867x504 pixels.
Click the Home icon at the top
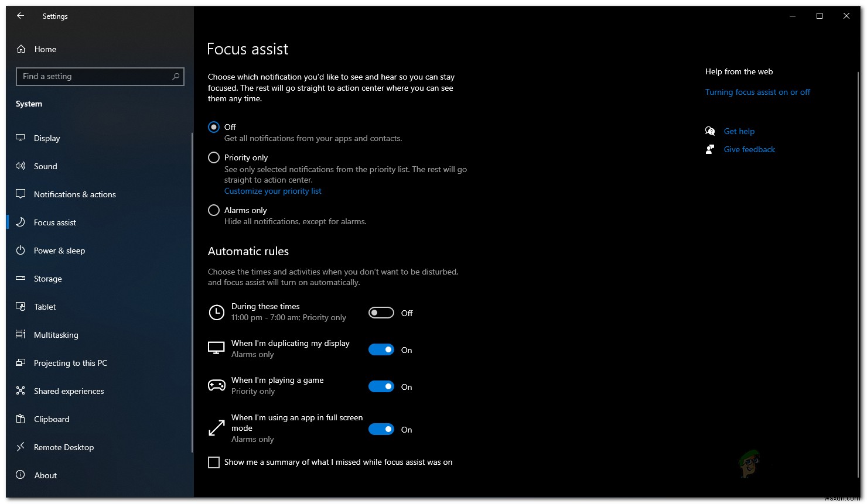(x=21, y=49)
